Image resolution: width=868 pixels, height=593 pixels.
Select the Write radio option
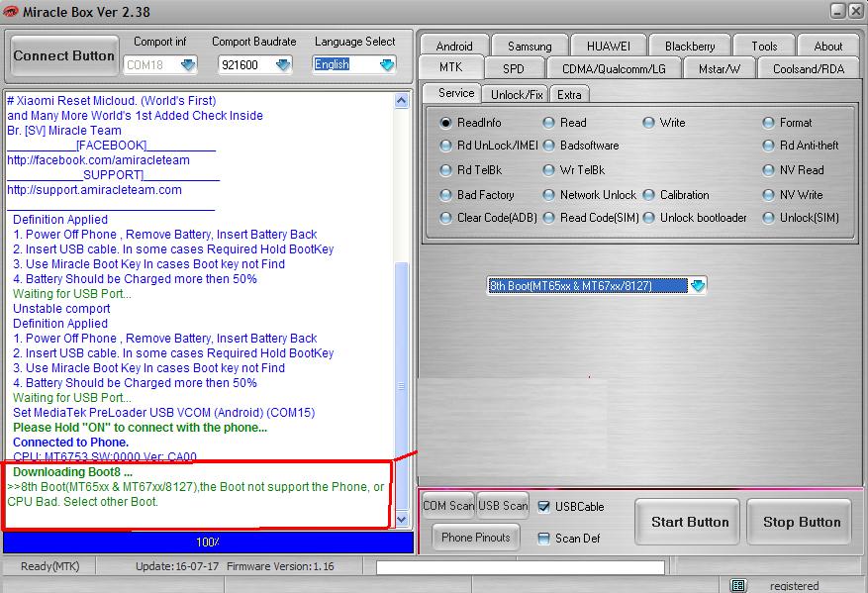[x=648, y=123]
